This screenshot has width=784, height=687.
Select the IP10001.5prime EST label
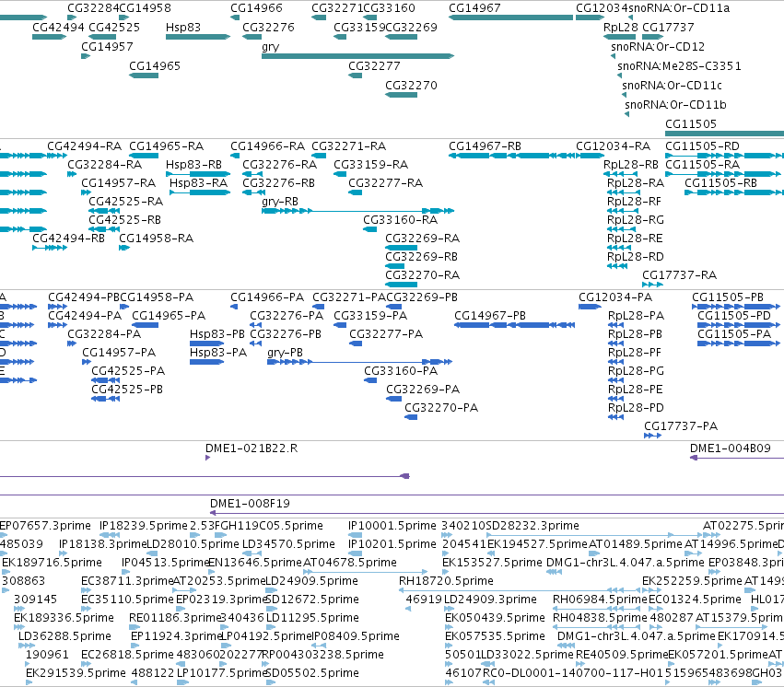click(392, 526)
